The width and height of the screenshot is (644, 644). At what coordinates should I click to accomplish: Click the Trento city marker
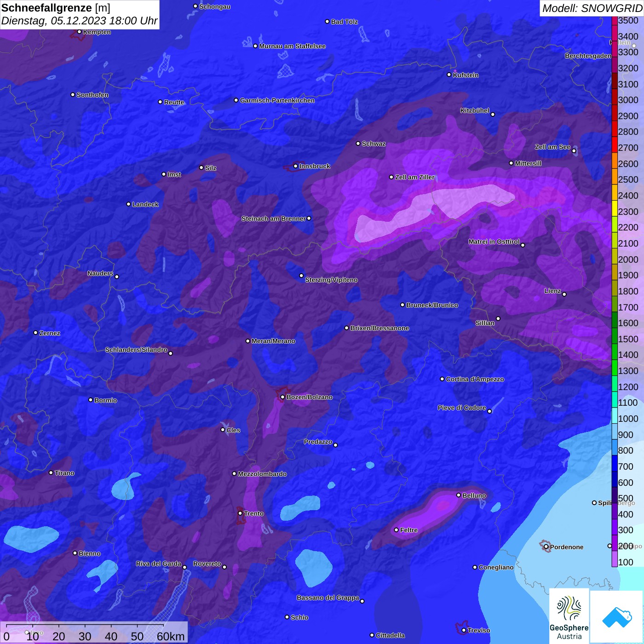pyautogui.click(x=240, y=513)
